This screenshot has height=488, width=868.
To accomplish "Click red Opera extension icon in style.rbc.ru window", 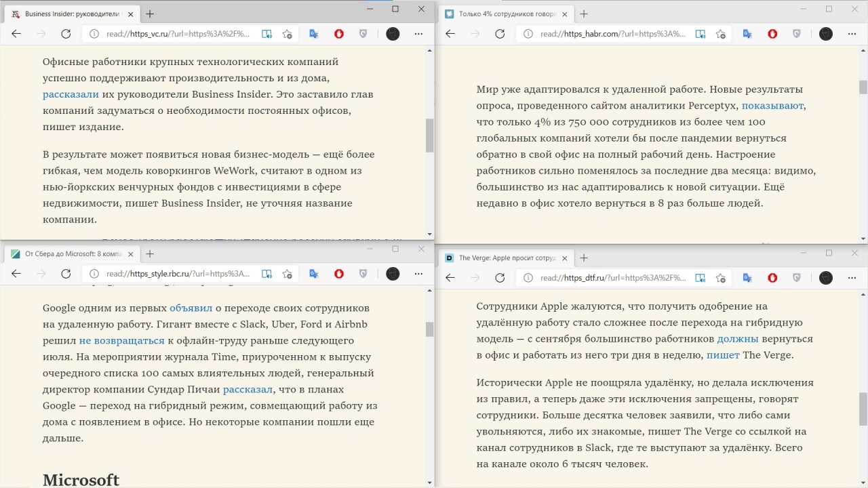I will (x=339, y=274).
